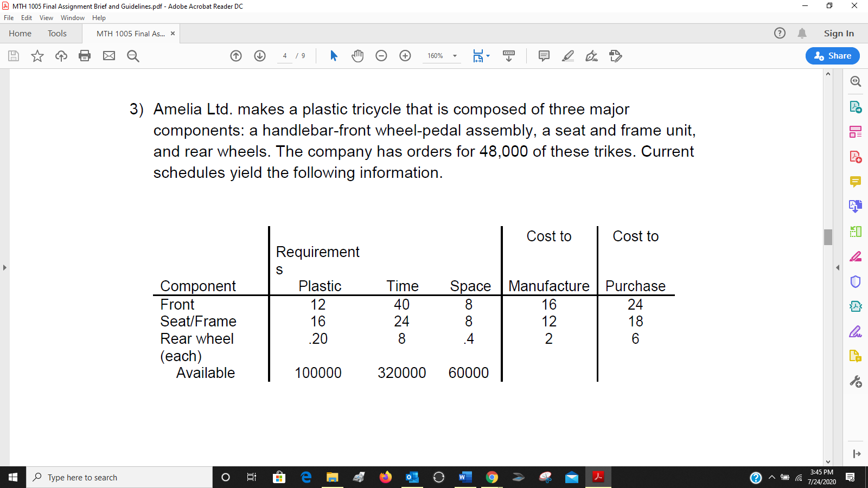Expand the left navigation pane arrow

4,267
